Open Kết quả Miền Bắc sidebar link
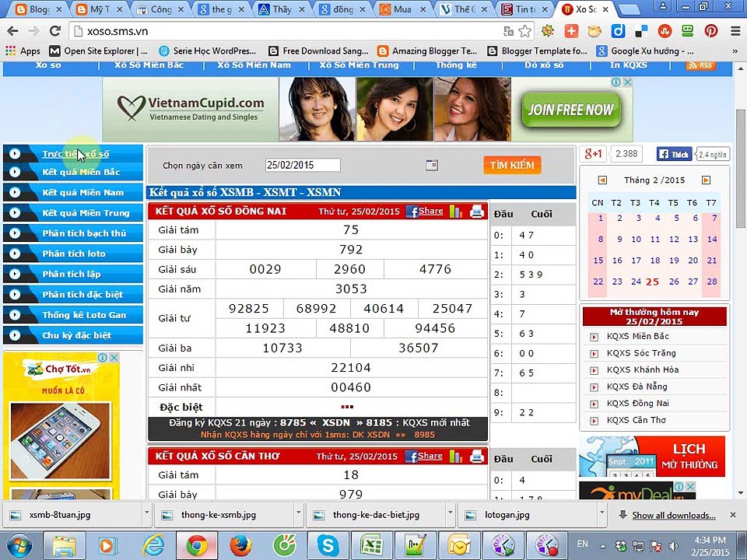Screen dimensions: 747x560 (81, 172)
